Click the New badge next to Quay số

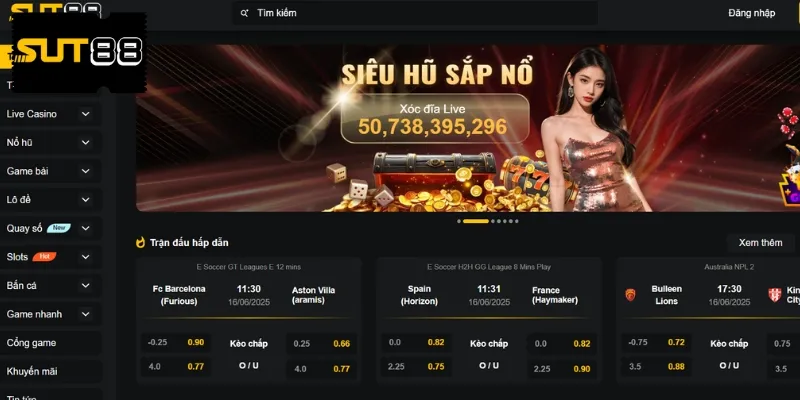coord(59,228)
